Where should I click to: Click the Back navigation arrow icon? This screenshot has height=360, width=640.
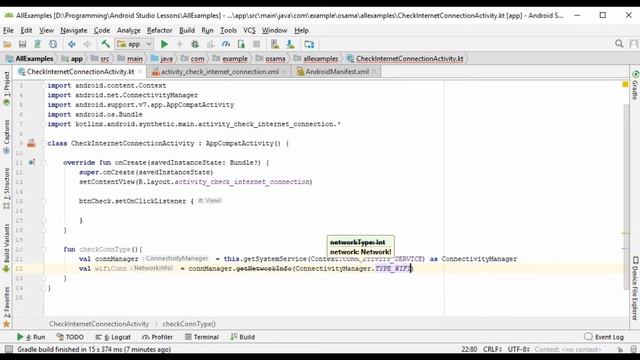pos(72,44)
